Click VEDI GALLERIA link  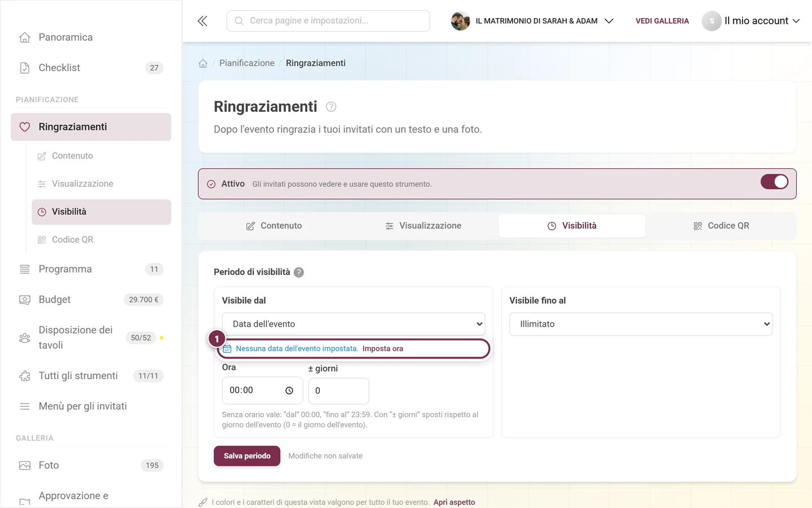pos(662,21)
